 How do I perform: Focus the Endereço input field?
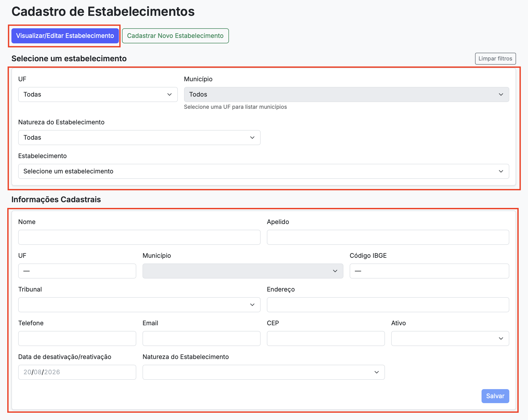pyautogui.click(x=388, y=305)
